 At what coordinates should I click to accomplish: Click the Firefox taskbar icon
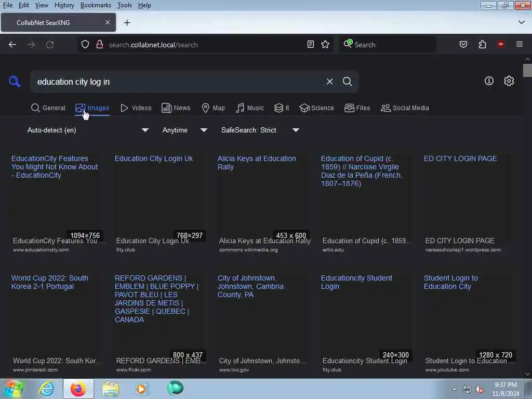(78, 389)
